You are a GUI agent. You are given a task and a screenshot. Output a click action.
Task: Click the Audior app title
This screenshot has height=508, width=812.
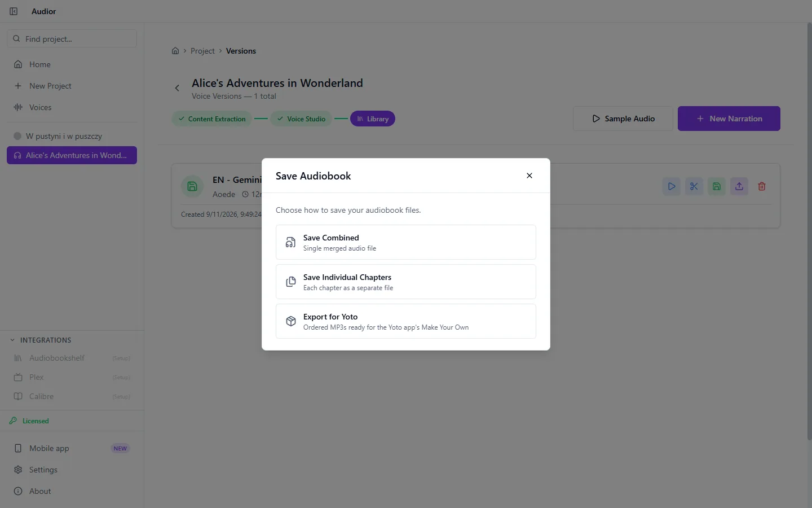[43, 11]
